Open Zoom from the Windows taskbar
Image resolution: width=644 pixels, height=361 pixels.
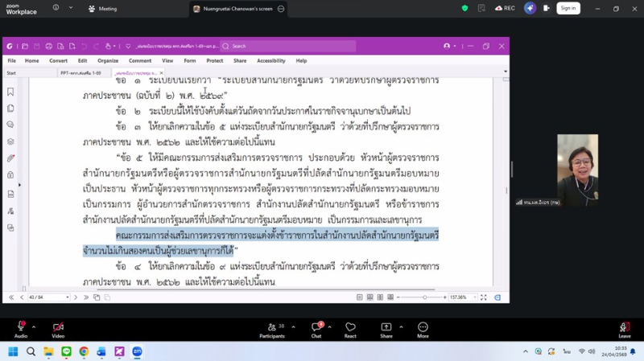[137, 351]
